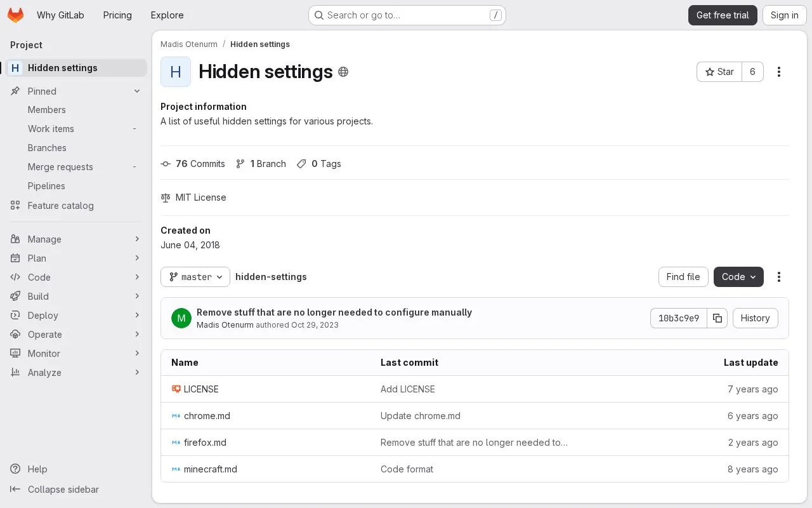
Task: Open commit History
Action: pyautogui.click(x=755, y=318)
